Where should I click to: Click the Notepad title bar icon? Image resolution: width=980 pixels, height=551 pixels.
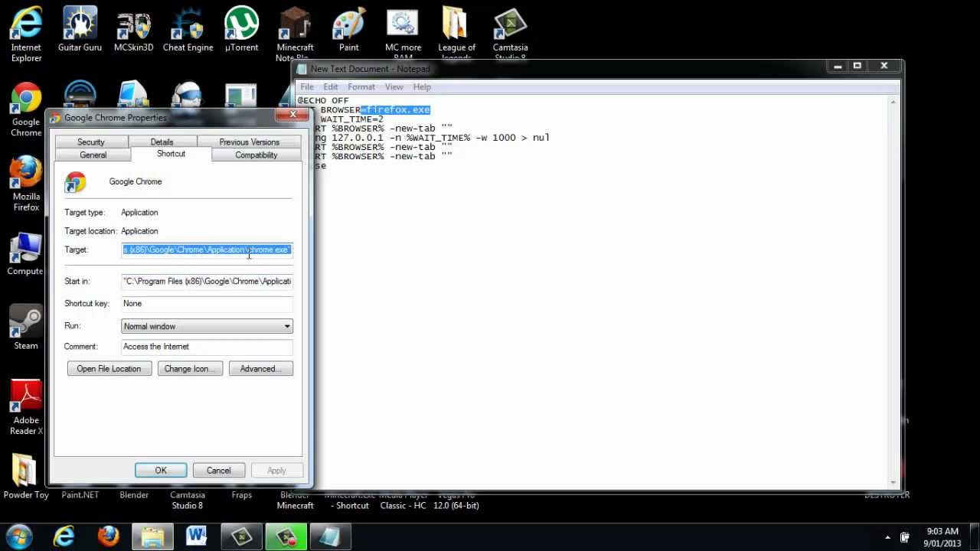[302, 69]
